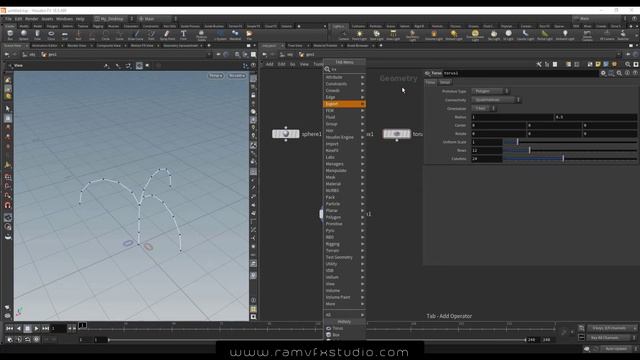The height and width of the screenshot is (360, 640).
Task: Select the Grid shelf tool
Action: click(x=64, y=36)
